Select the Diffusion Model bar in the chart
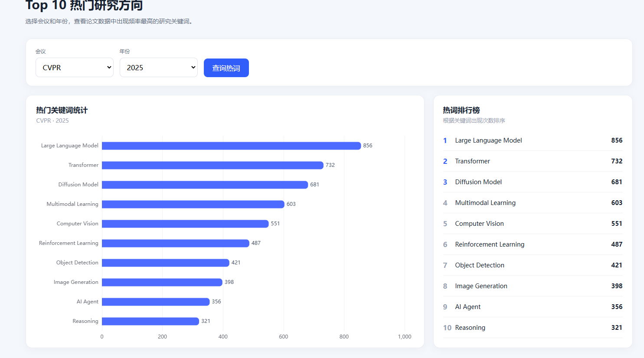Image resolution: width=644 pixels, height=358 pixels. coord(205,185)
